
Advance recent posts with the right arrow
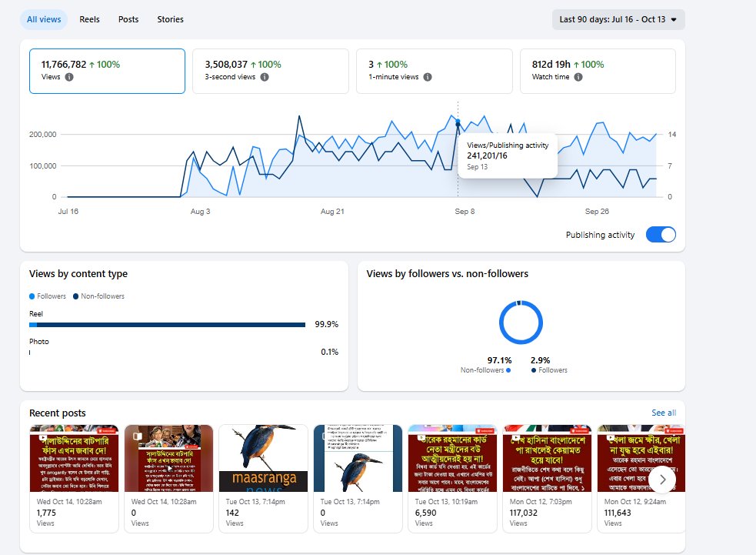(x=662, y=480)
